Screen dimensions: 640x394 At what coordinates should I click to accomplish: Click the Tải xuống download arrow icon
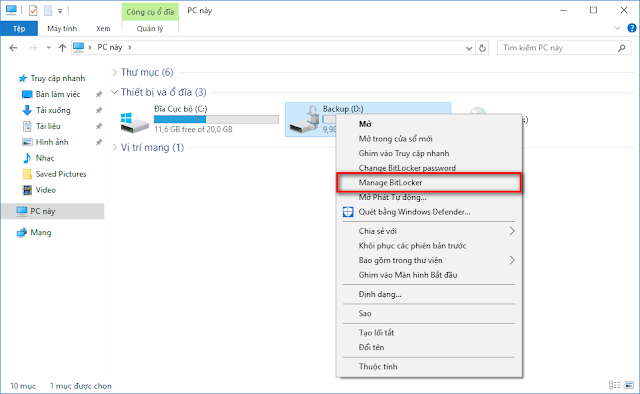(27, 110)
